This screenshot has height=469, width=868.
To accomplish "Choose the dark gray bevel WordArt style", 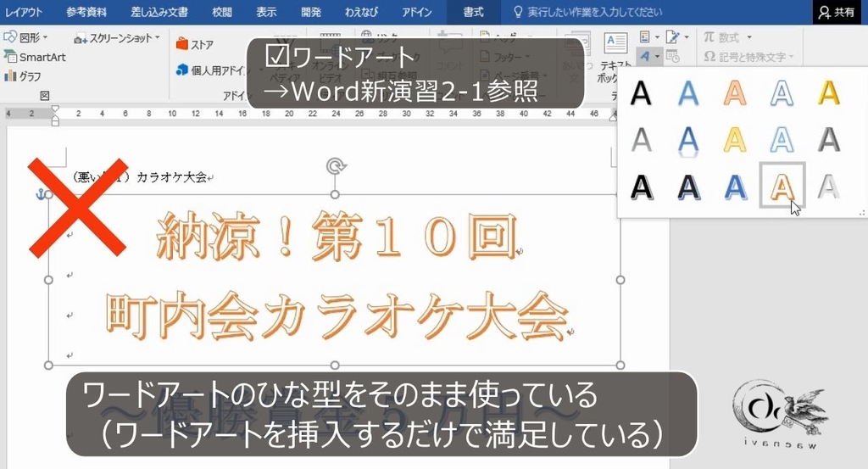I will [x=829, y=140].
